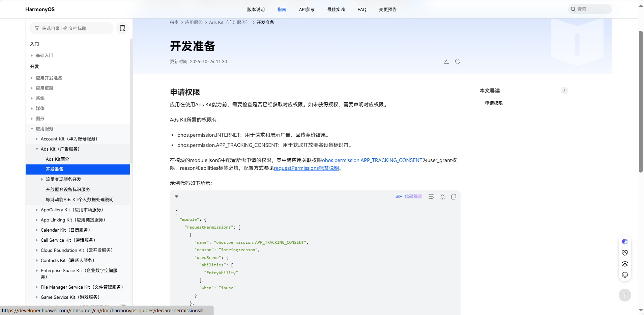Open the document search icon beside filter box
Image resolution: width=644 pixels, height=315 pixels.
122,28
